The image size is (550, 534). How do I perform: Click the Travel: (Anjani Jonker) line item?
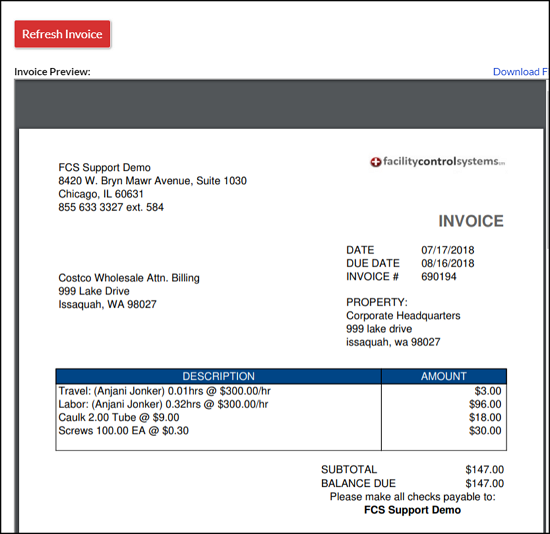164,391
